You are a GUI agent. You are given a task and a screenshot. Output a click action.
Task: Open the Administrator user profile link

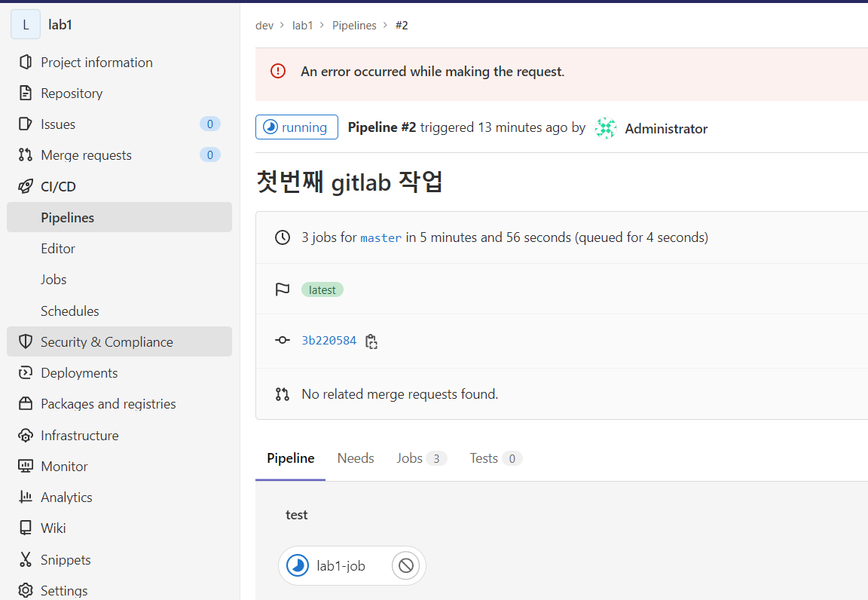666,129
